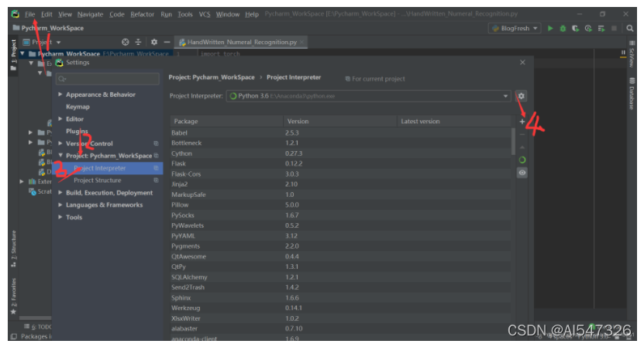Click the TODO tool window button
Image resolution: width=644 pixels, height=344 pixels.
click(x=38, y=327)
